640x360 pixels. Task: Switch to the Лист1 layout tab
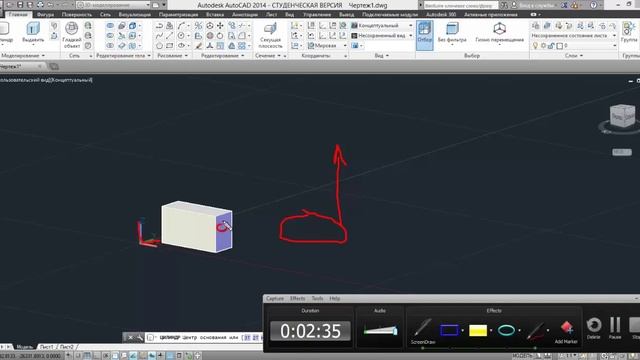pos(46,347)
